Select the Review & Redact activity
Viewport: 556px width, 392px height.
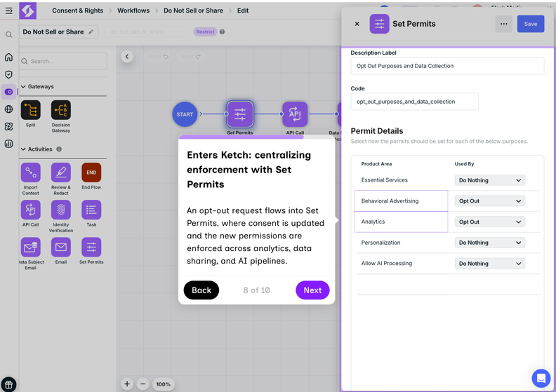(61, 173)
